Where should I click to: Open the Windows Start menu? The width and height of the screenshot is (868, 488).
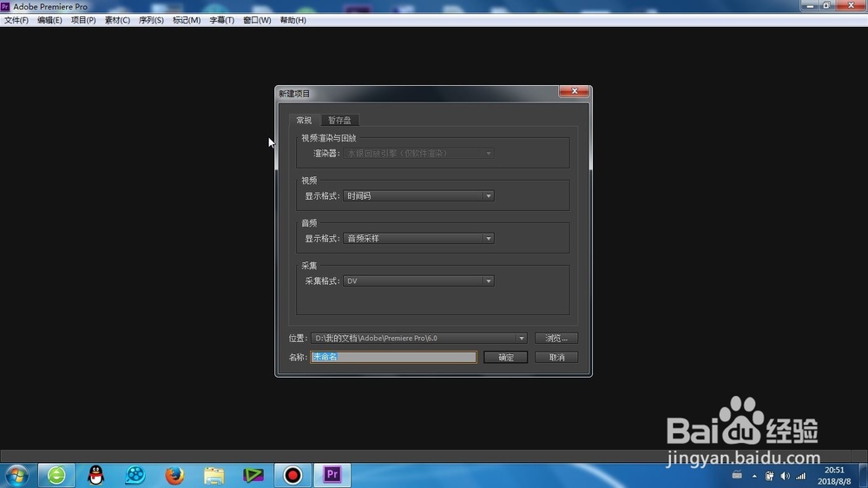pos(16,475)
